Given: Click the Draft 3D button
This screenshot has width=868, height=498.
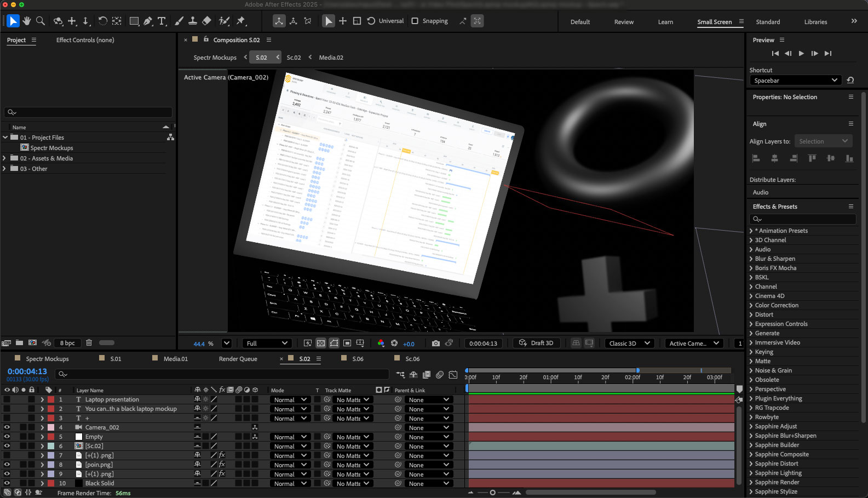Looking at the screenshot, I should pos(536,344).
